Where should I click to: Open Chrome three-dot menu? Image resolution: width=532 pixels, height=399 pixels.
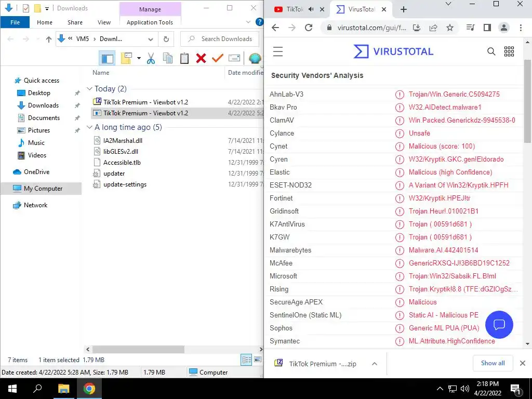click(521, 28)
